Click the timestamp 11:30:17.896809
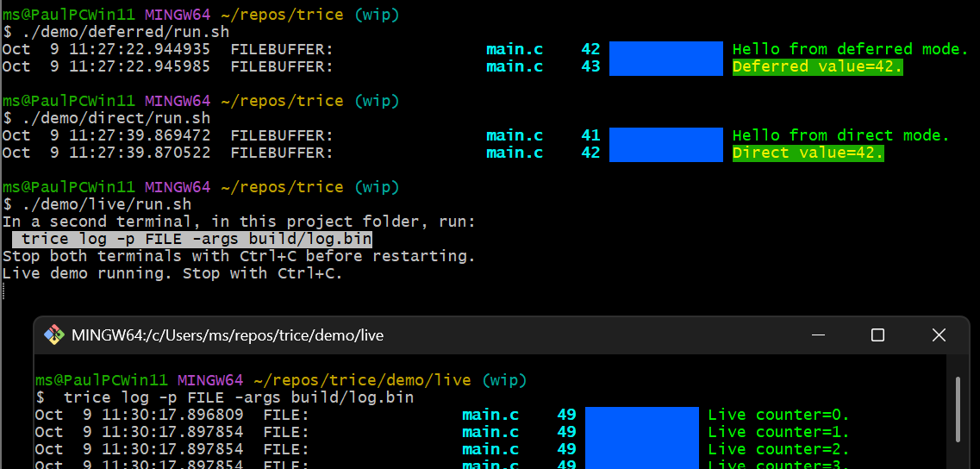 173,415
